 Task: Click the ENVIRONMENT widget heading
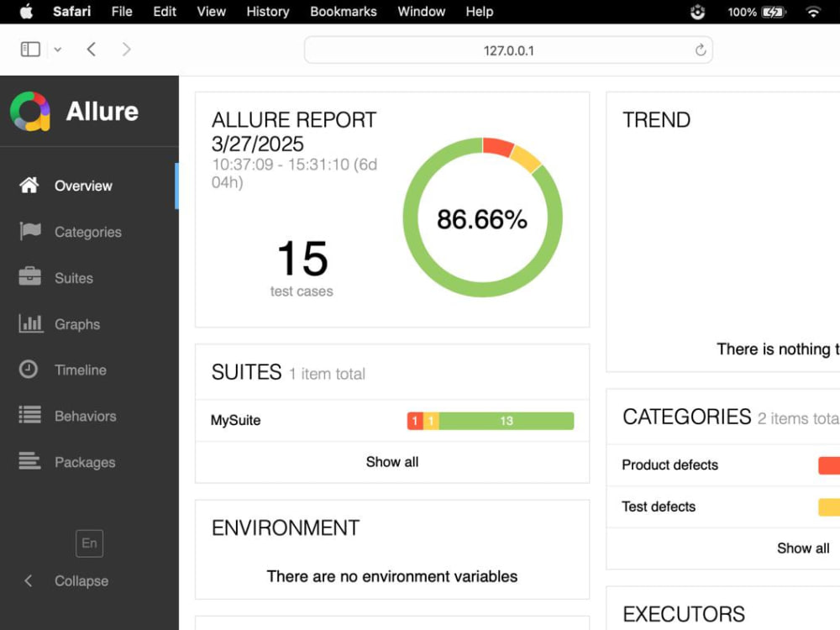point(286,528)
